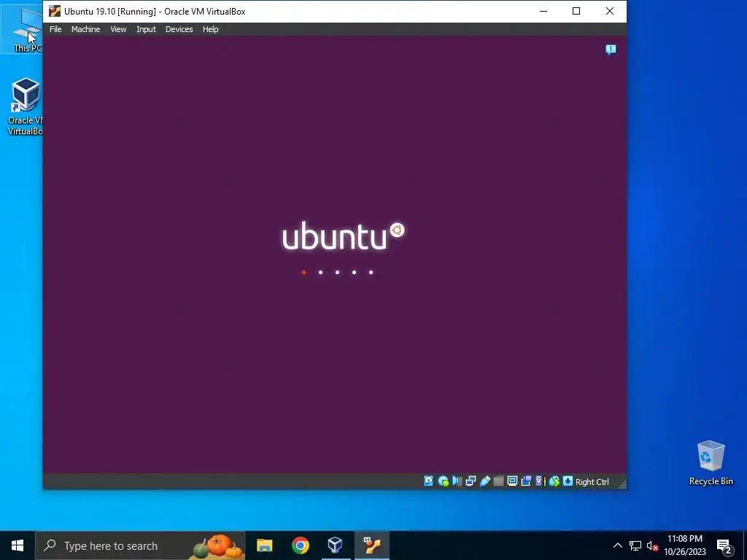Screen dimensions: 747x560
Task: Click the notification center icon in VM window
Action: [611, 50]
